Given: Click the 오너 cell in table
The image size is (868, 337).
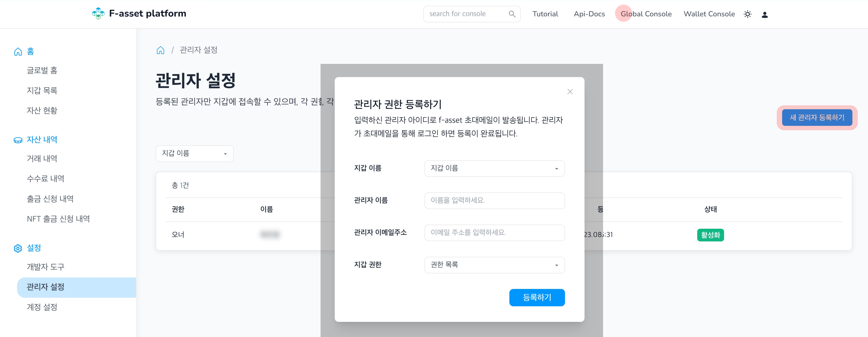Looking at the screenshot, I should click(178, 235).
